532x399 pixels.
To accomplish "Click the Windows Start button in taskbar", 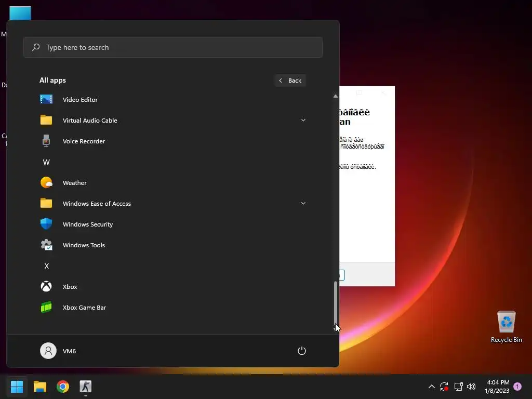I will [x=17, y=386].
